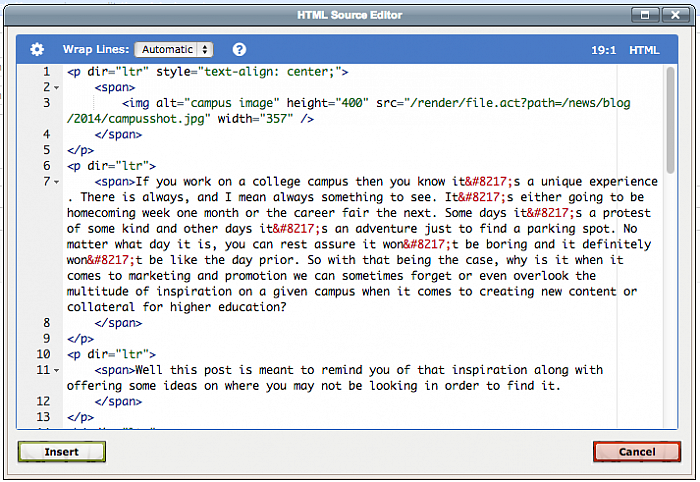Maximize the HTML Source Editor dialog
Image resolution: width=700 pixels, height=482 pixels.
(645, 15)
